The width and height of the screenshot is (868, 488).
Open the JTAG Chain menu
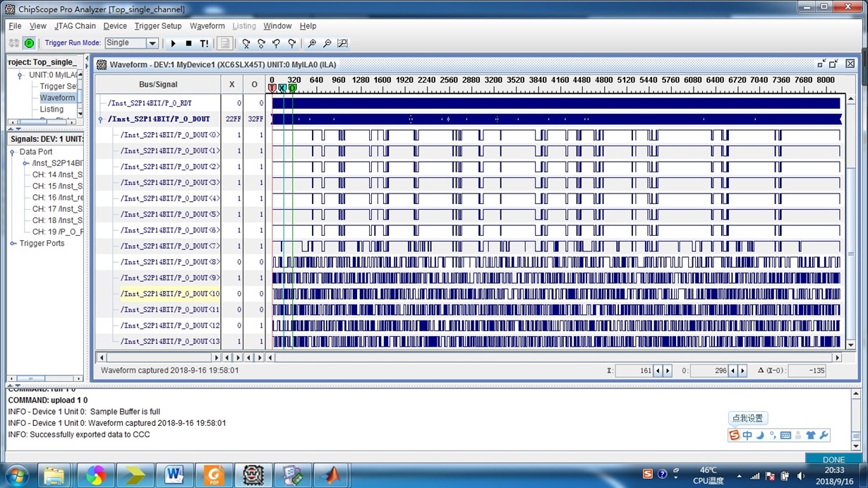(x=75, y=26)
